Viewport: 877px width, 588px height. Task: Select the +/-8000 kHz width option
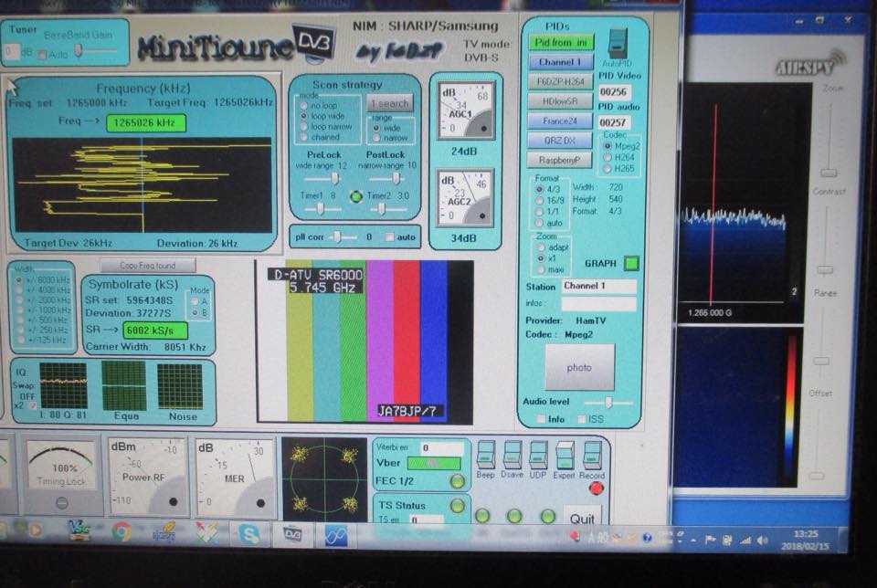(x=19, y=280)
